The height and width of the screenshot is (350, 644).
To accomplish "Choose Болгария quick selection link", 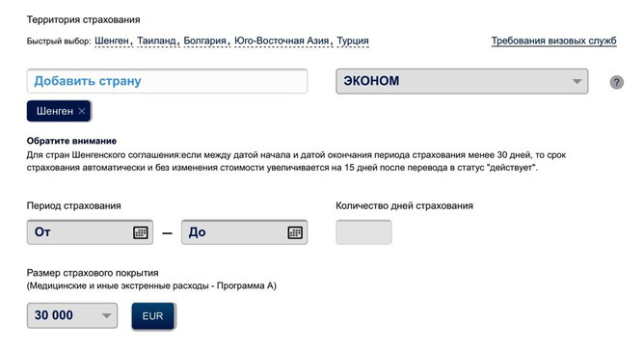I will click(205, 40).
